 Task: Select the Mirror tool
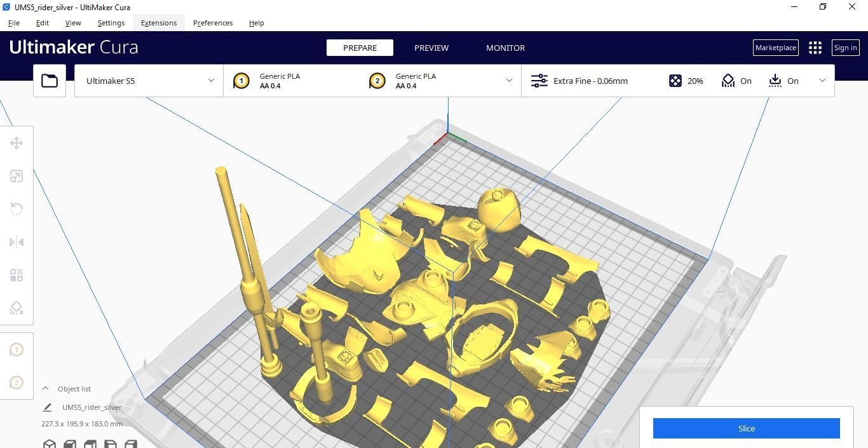click(17, 242)
